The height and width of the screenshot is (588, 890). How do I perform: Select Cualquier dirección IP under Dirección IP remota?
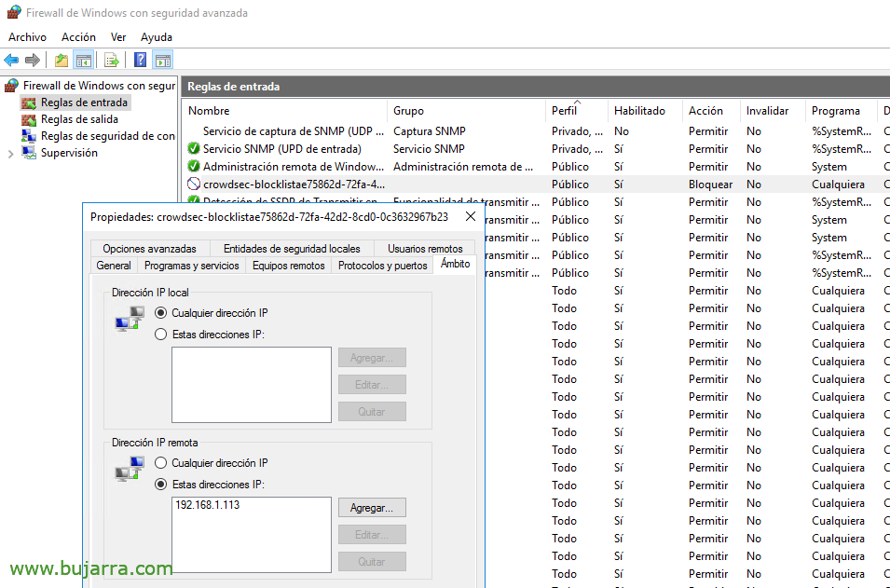click(160, 463)
